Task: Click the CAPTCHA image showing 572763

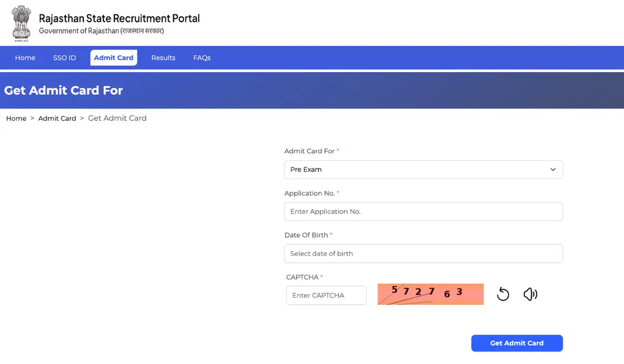Action: 431,294
